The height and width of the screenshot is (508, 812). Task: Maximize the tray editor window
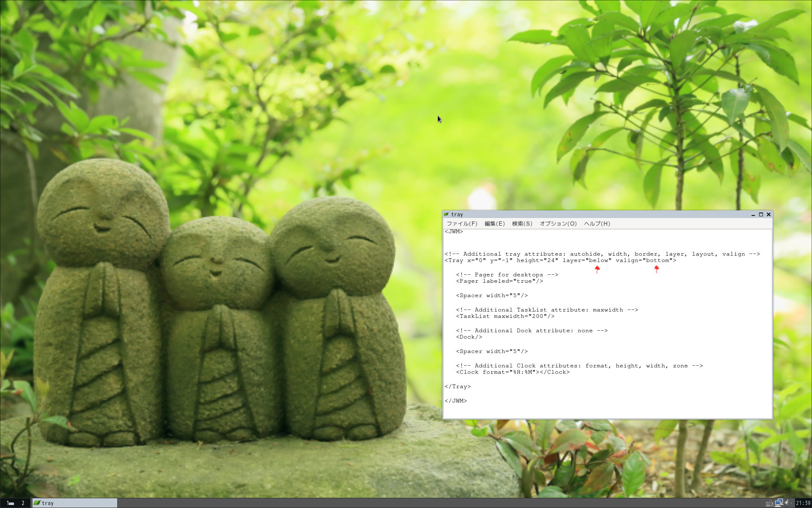761,215
